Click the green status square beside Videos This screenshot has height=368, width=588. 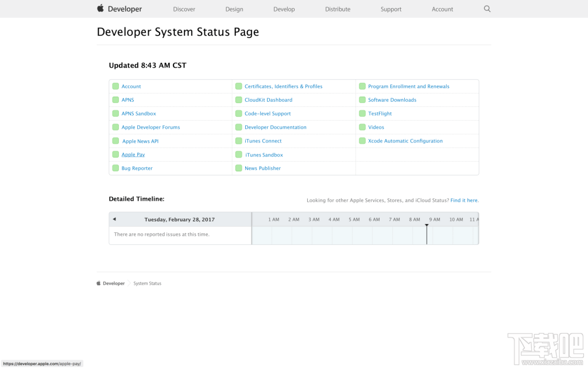[x=362, y=127]
